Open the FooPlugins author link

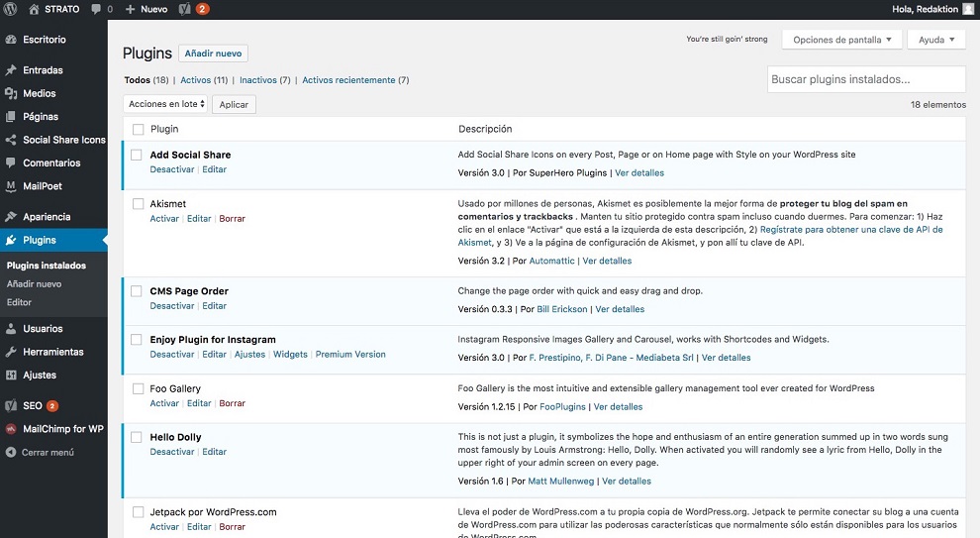[x=562, y=406]
